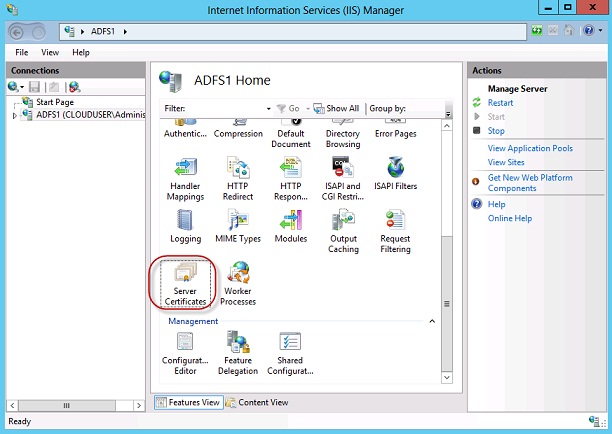The height and width of the screenshot is (434, 612).
Task: Open Compression feature
Action: pos(238,129)
